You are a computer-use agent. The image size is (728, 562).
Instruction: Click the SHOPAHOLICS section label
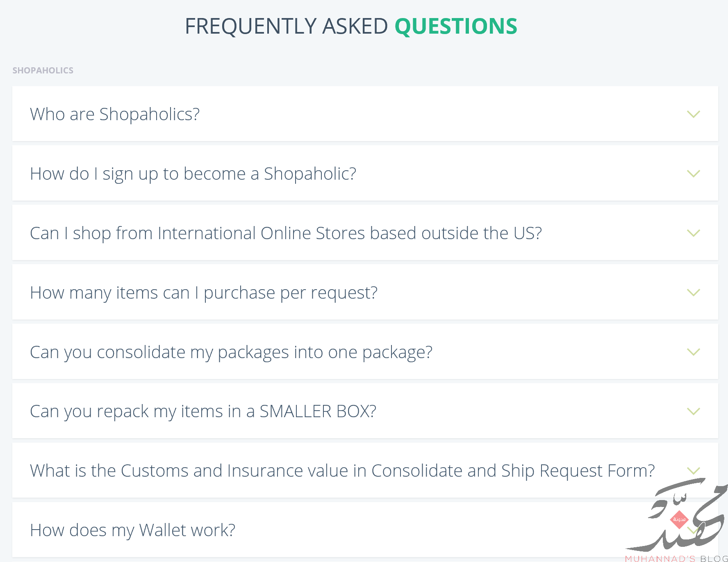[x=43, y=70]
